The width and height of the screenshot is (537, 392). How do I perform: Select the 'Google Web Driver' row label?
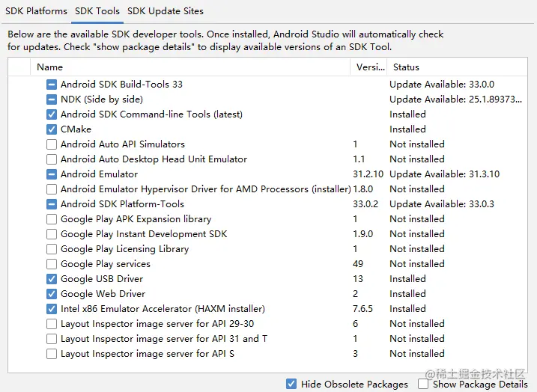[103, 294]
